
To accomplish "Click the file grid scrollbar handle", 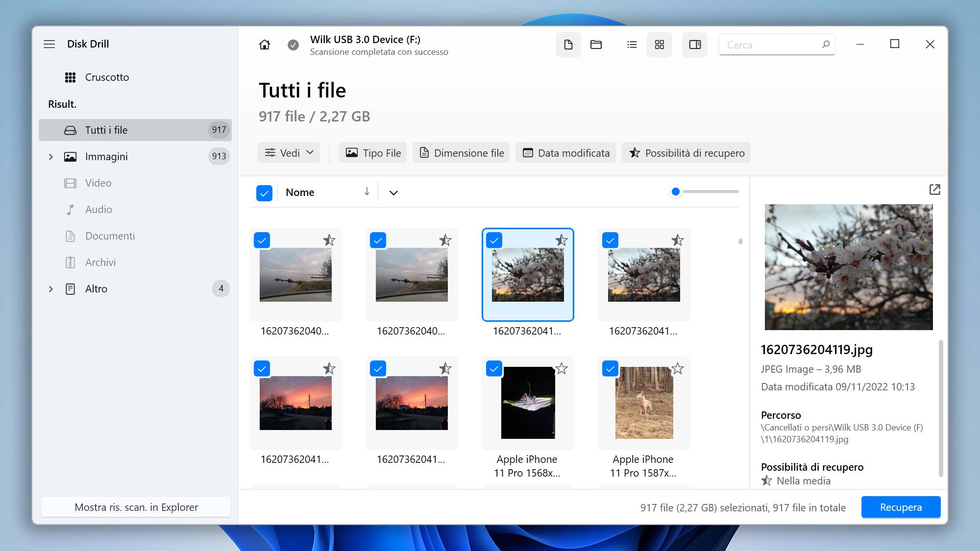I will point(740,241).
